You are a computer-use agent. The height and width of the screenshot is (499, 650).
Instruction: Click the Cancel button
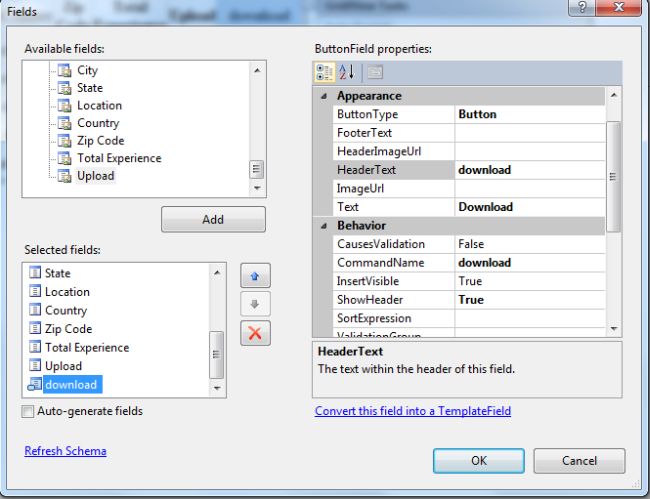(579, 460)
